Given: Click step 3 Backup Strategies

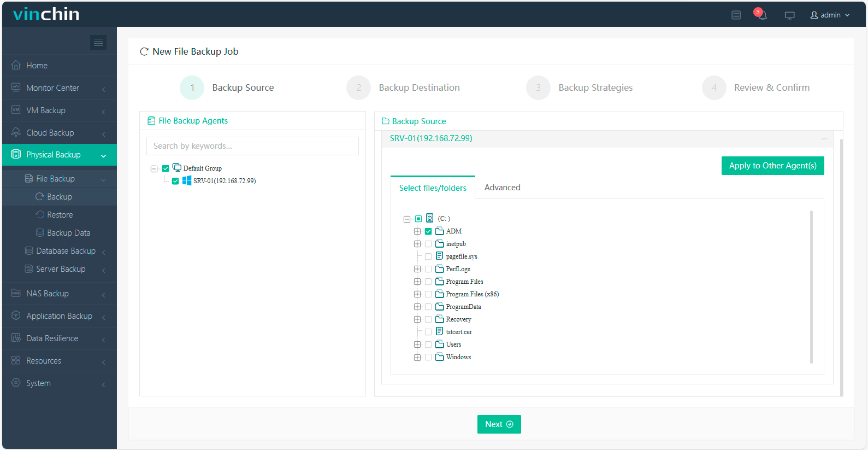Looking at the screenshot, I should point(580,87).
